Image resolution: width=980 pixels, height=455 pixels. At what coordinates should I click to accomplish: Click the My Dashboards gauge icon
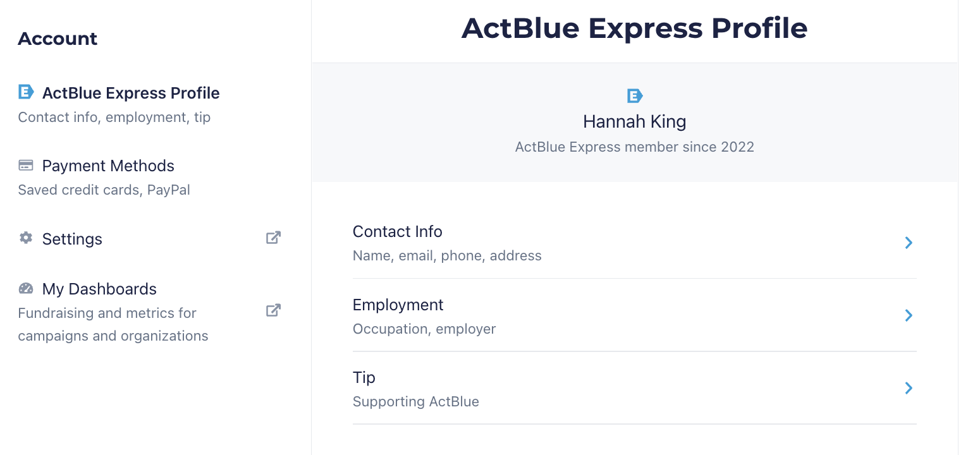26,288
